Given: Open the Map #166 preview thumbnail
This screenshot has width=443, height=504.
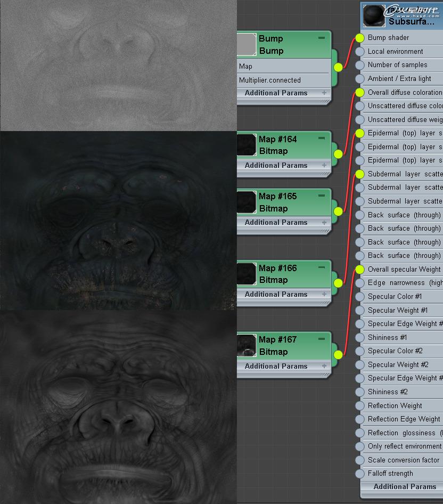Looking at the screenshot, I should [x=247, y=274].
